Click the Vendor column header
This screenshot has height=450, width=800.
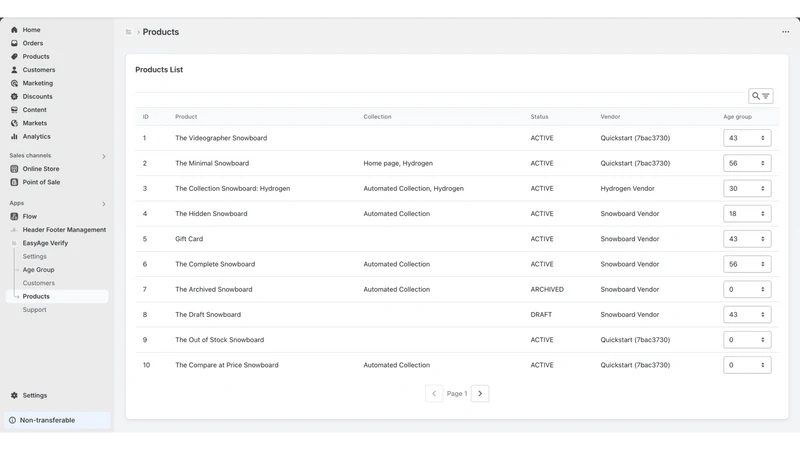610,116
